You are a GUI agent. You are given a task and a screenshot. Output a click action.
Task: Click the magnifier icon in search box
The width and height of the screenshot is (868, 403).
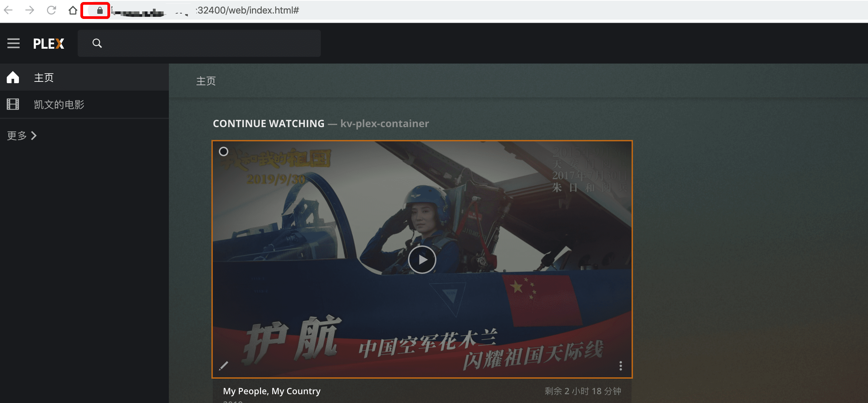pyautogui.click(x=97, y=43)
